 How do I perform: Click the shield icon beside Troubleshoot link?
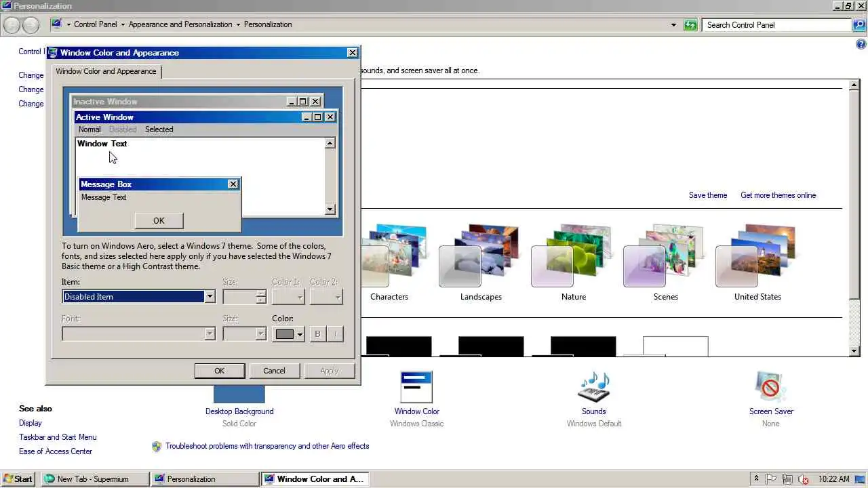click(x=157, y=446)
